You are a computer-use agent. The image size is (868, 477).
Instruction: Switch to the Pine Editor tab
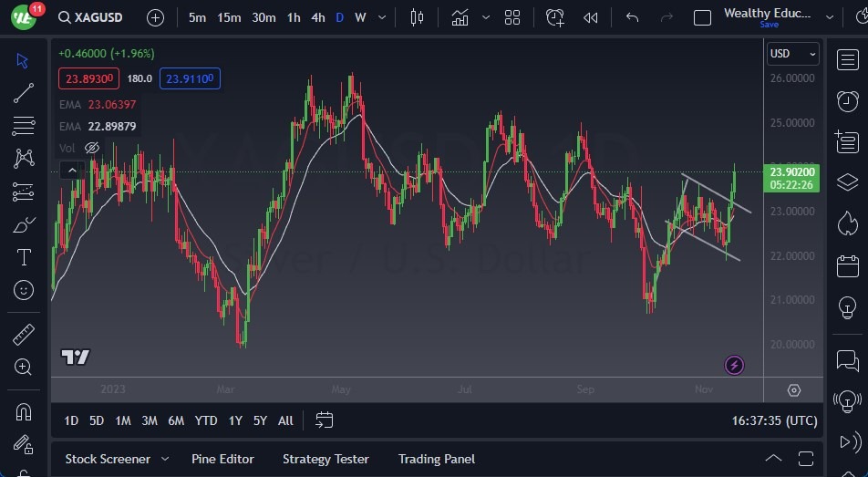click(222, 459)
